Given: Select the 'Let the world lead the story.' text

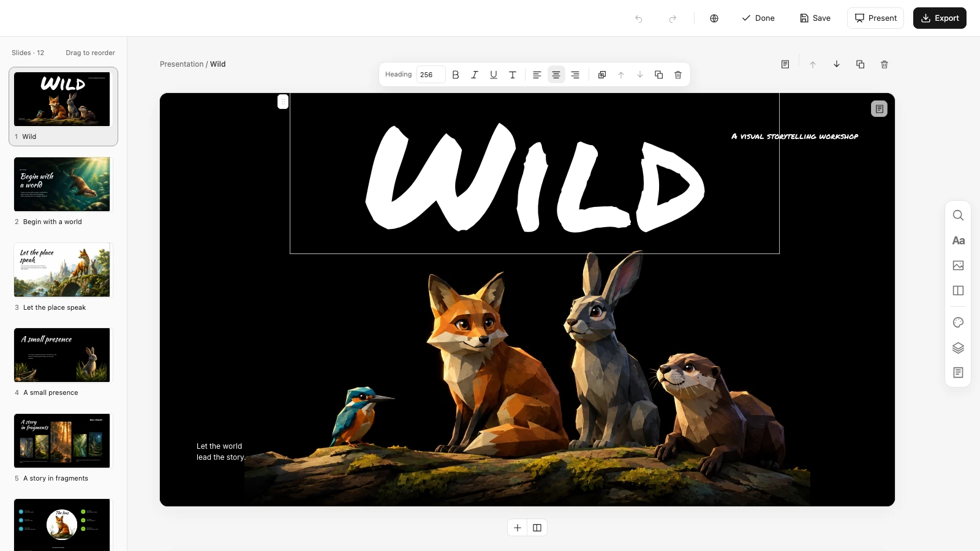Looking at the screenshot, I should pyautogui.click(x=221, y=452).
